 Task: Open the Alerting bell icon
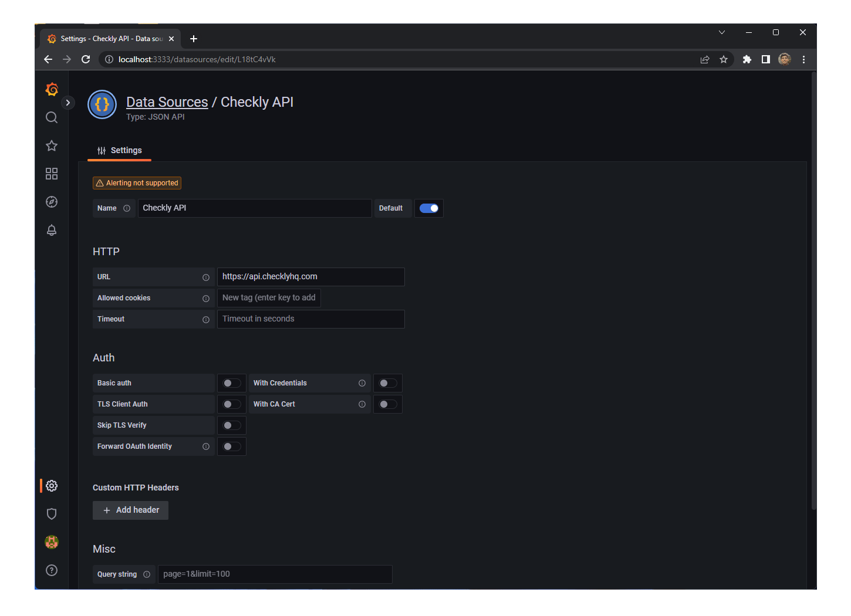point(52,230)
